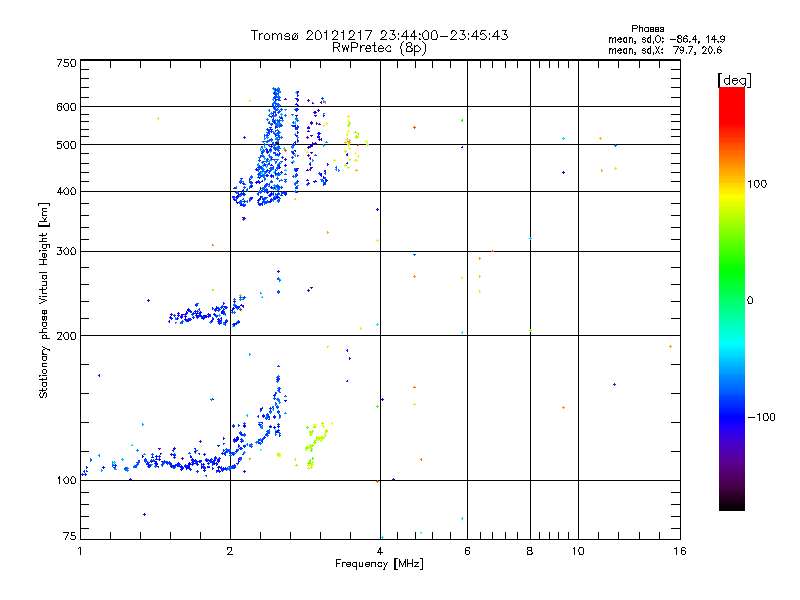
Task: Click the y-axis tick label '750'
Action: pyautogui.click(x=66, y=63)
